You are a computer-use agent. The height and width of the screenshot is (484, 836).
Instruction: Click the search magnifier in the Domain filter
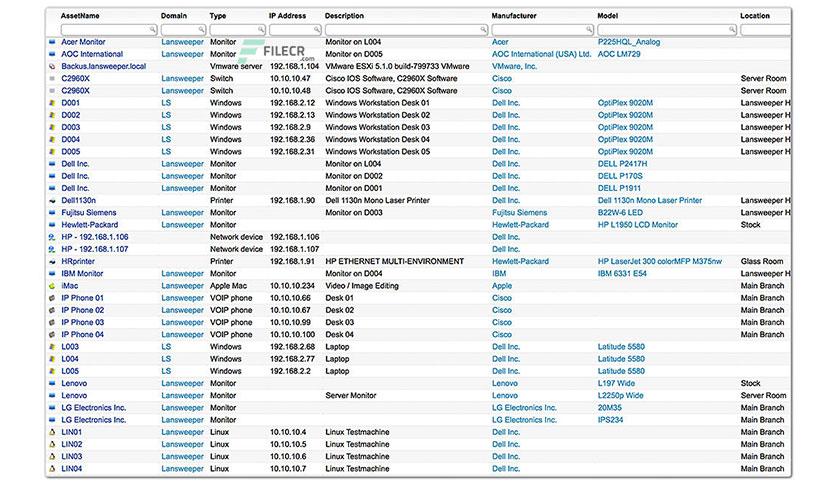pyautogui.click(x=202, y=30)
